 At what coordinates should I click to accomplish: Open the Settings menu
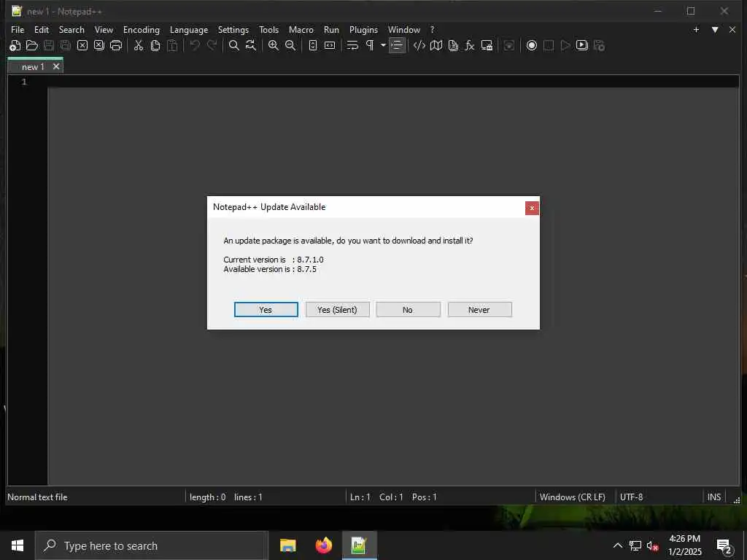click(x=233, y=29)
